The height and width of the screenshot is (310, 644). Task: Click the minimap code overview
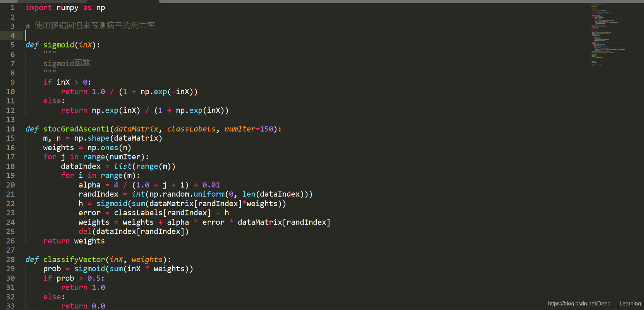click(611, 34)
